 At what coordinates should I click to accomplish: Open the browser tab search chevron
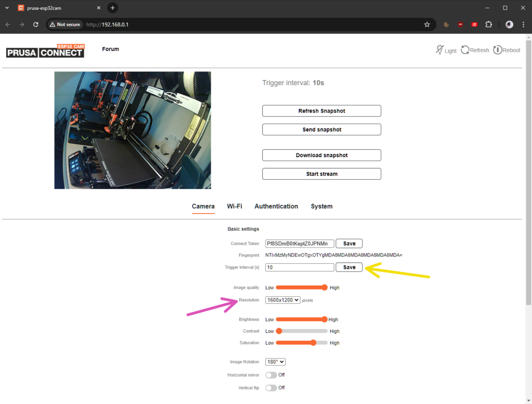point(7,7)
